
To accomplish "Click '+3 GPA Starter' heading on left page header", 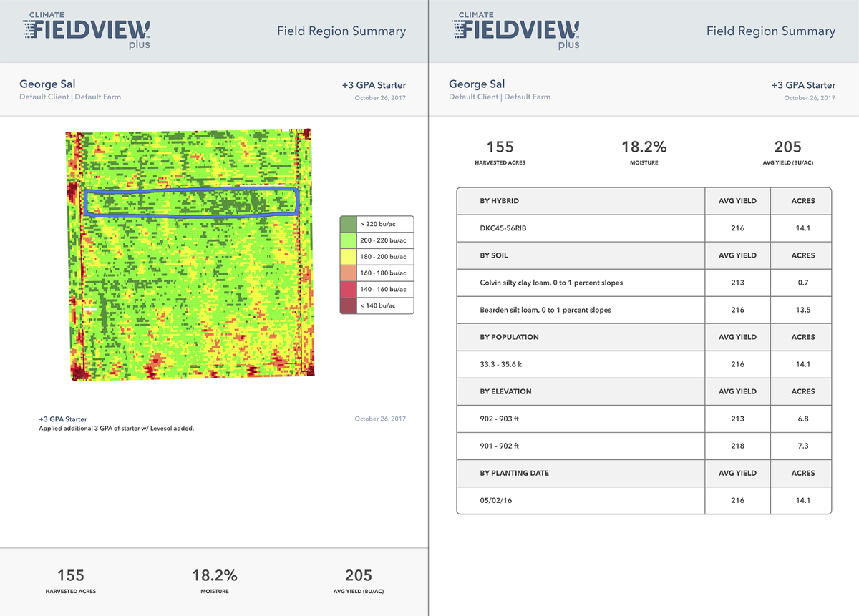I will [x=374, y=85].
